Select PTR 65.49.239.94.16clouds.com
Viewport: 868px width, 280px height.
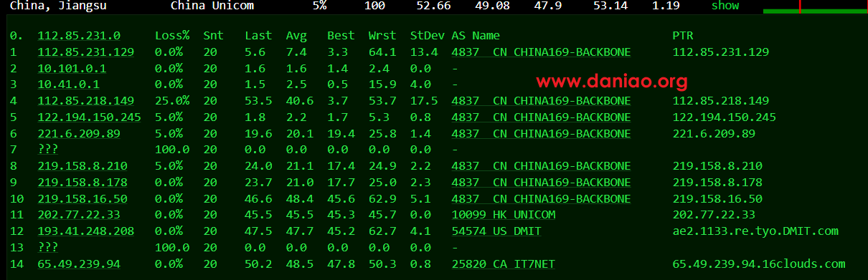tap(759, 264)
